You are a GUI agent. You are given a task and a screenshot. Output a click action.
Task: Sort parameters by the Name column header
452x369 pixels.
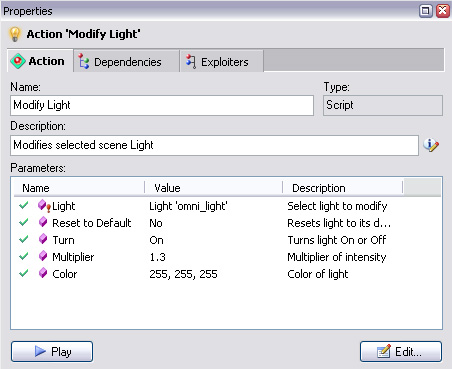point(79,188)
